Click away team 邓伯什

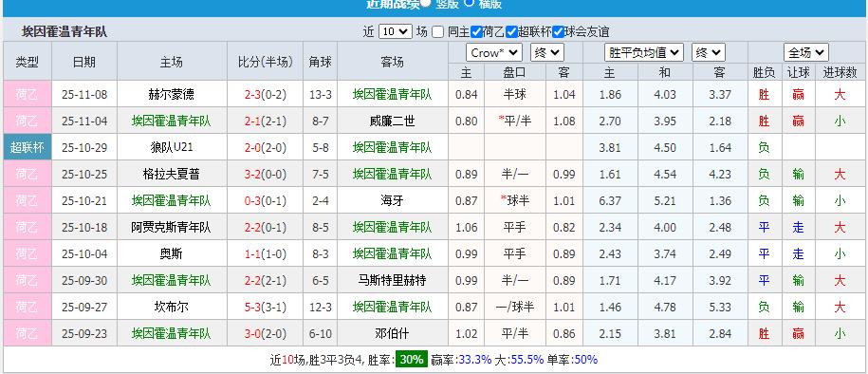[x=392, y=333]
